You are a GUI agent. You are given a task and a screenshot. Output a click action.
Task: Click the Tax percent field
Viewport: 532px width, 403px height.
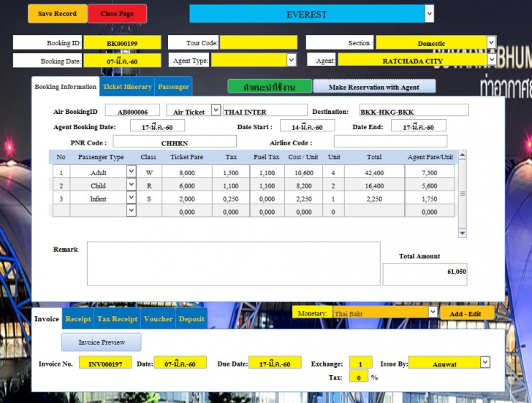359,376
